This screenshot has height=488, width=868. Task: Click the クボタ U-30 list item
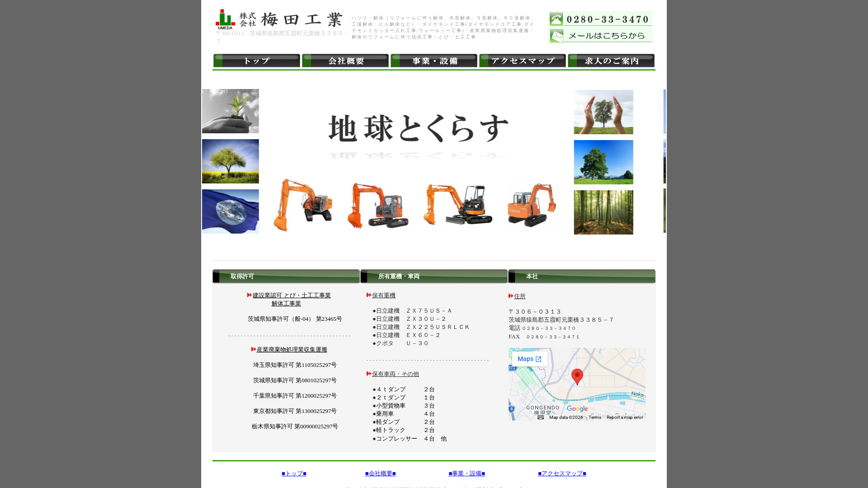pyautogui.click(x=400, y=343)
